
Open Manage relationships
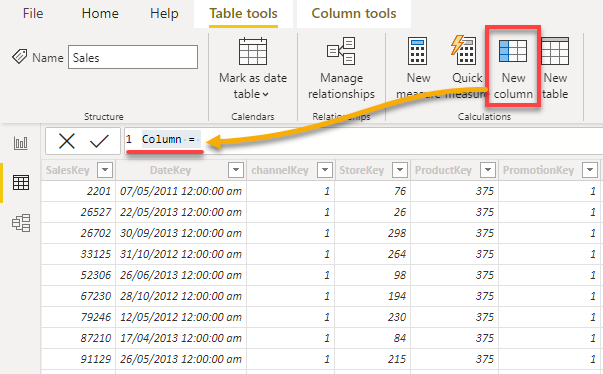pos(341,69)
